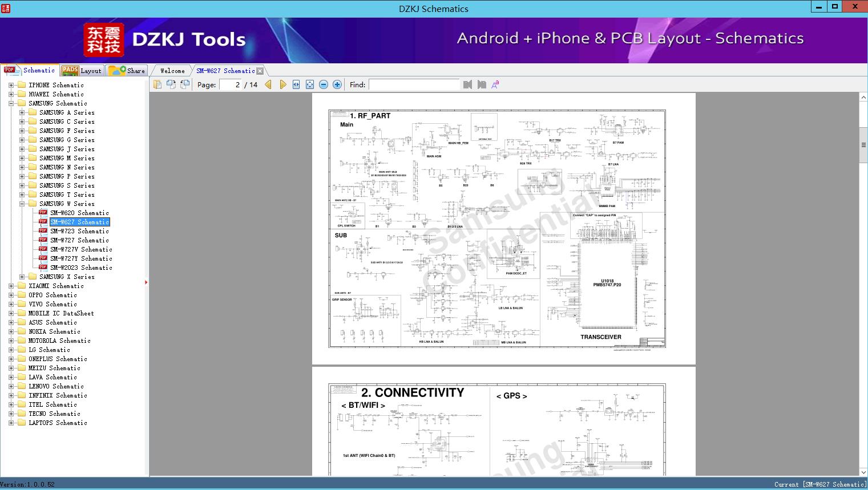Expand the XIAOMI Schematic node

pos(11,286)
